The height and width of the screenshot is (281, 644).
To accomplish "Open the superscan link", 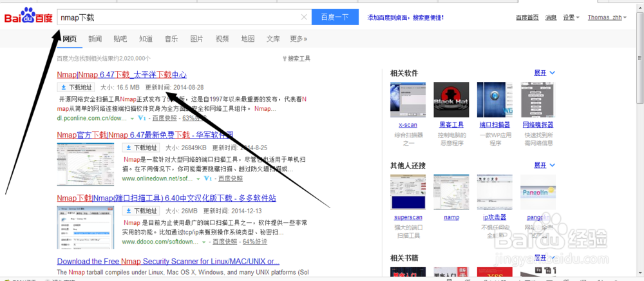I will pos(408,217).
